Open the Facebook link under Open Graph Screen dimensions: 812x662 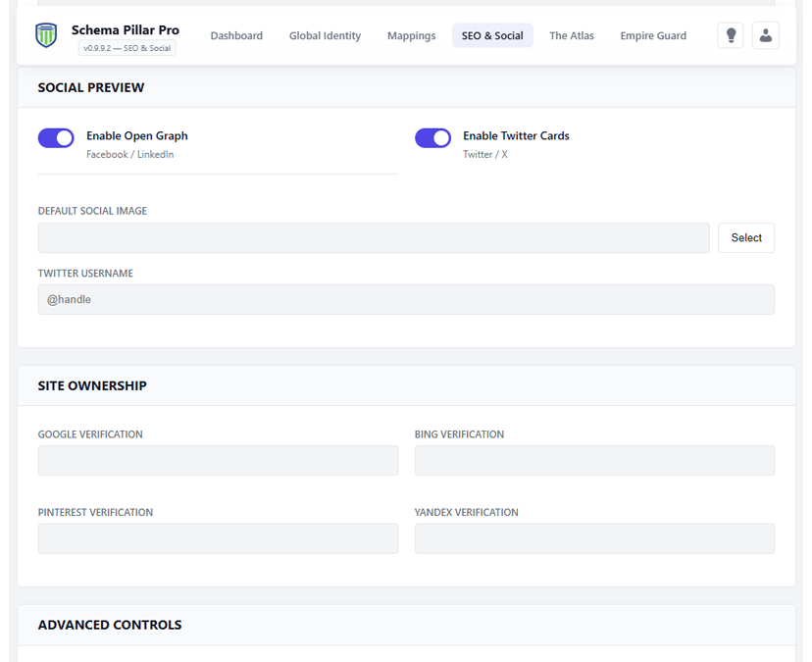pos(110,154)
